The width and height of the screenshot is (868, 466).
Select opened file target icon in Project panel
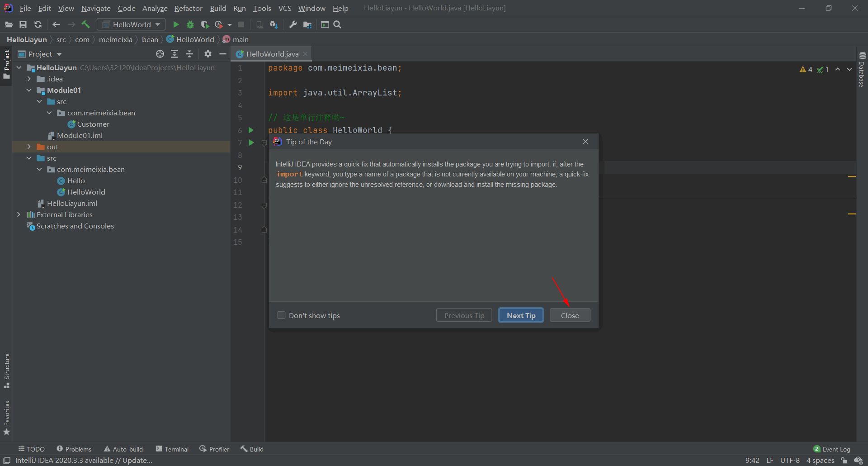160,54
